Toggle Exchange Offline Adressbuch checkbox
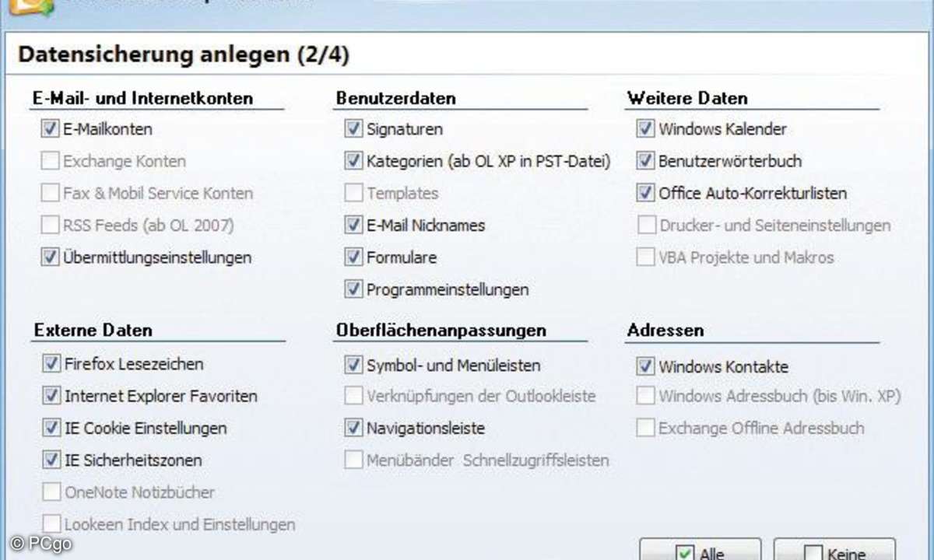This screenshot has width=934, height=560. click(645, 428)
